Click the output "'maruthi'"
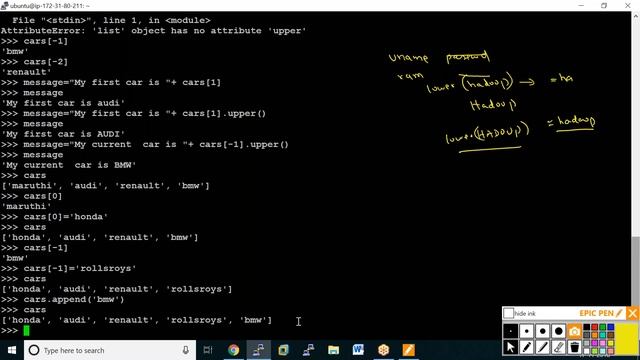Image resolution: width=640 pixels, height=360 pixels. pos(26,206)
